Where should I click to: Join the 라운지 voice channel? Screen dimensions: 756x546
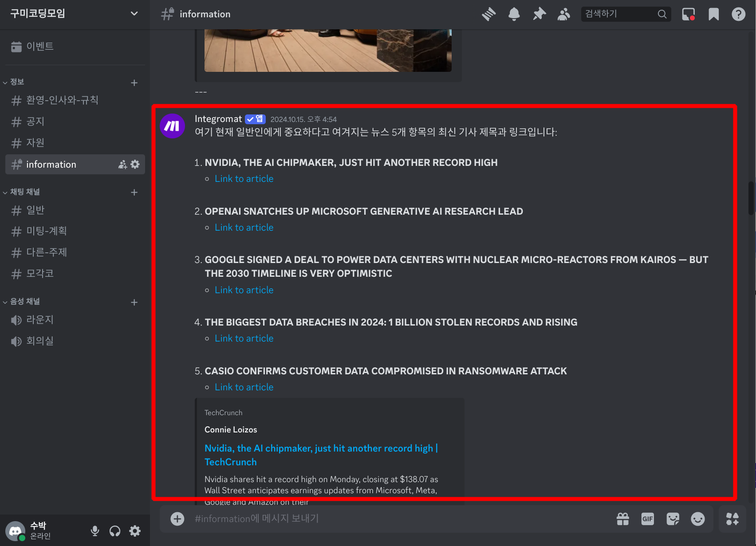(75, 320)
